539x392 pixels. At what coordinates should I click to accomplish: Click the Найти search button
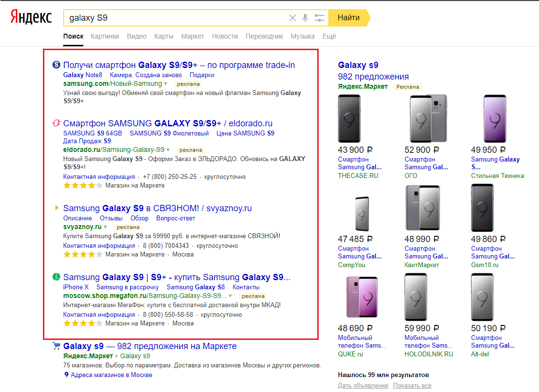pos(349,18)
